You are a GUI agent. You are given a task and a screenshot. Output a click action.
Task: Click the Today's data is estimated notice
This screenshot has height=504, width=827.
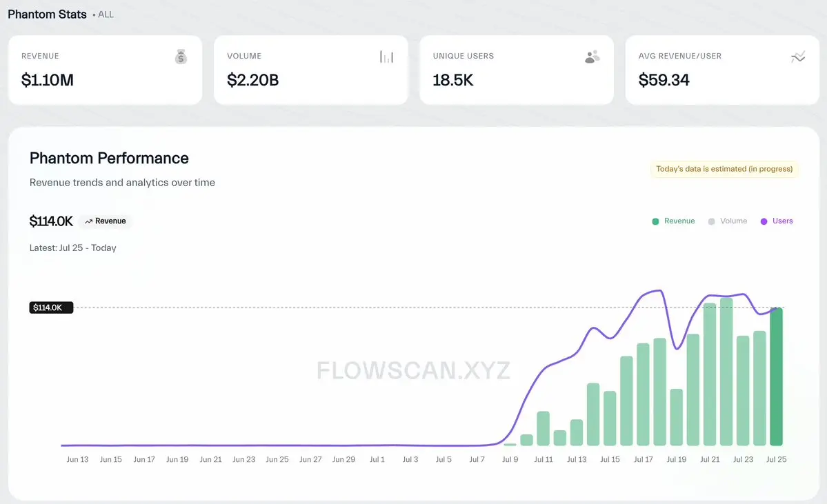pos(724,169)
